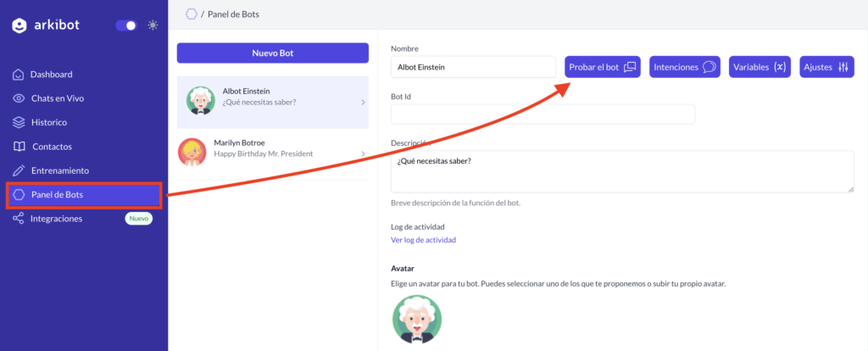868x351 pixels.
Task: Click the chat bubbles icon on Probar el bot
Action: pyautogui.click(x=630, y=67)
